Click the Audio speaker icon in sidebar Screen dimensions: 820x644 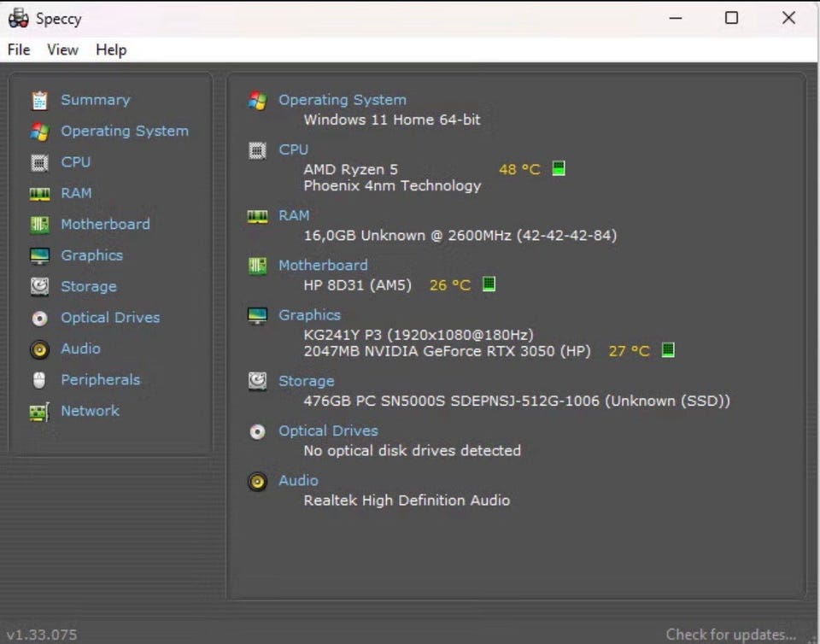pyautogui.click(x=39, y=349)
